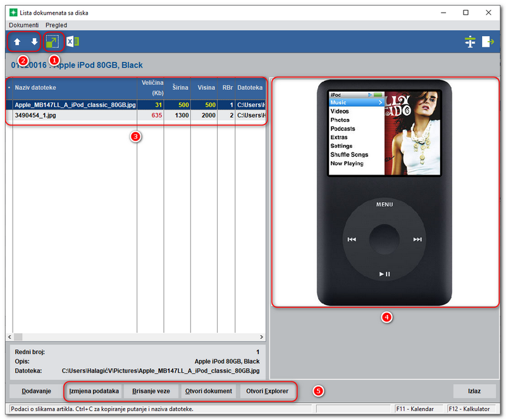
Task: Select row Apple_MB147LL_A_iPod_classic_80GB.jpg
Action: pos(136,105)
